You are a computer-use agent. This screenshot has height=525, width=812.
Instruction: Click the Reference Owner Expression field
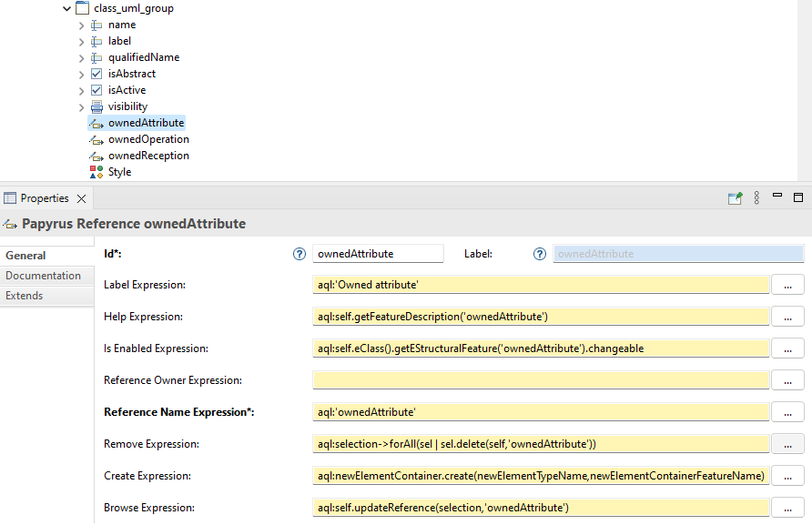click(x=541, y=380)
